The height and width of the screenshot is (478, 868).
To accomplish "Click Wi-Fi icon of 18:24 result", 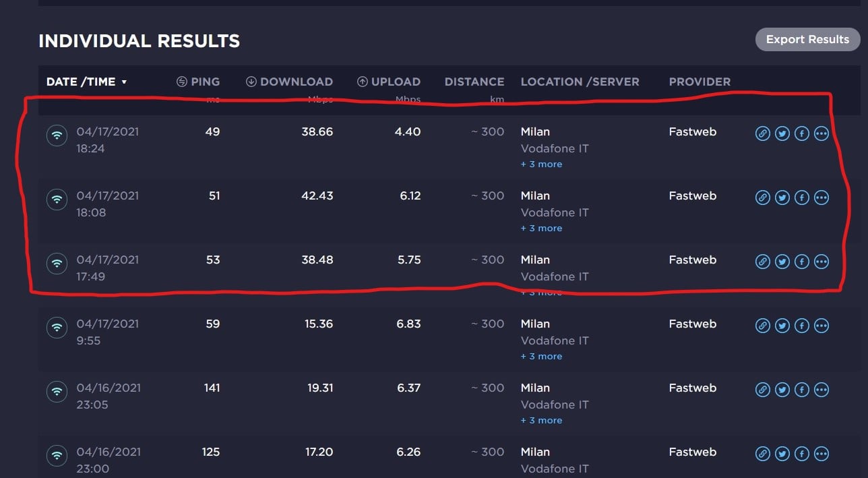I will tap(57, 136).
